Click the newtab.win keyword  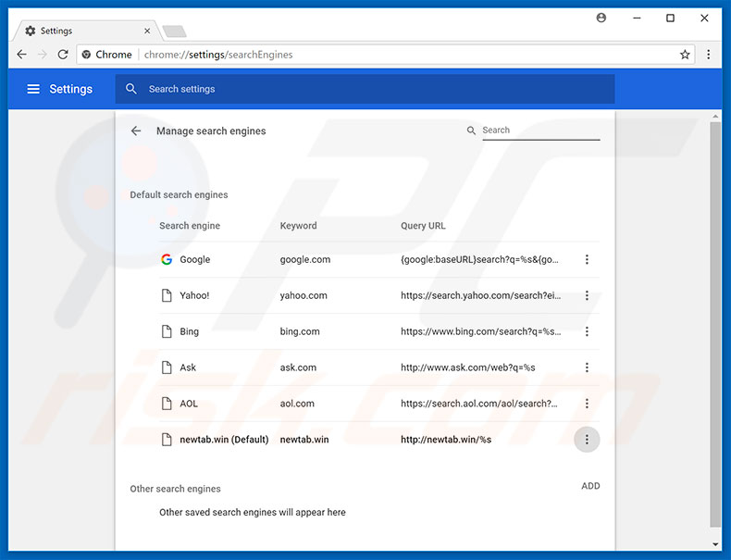[304, 440]
